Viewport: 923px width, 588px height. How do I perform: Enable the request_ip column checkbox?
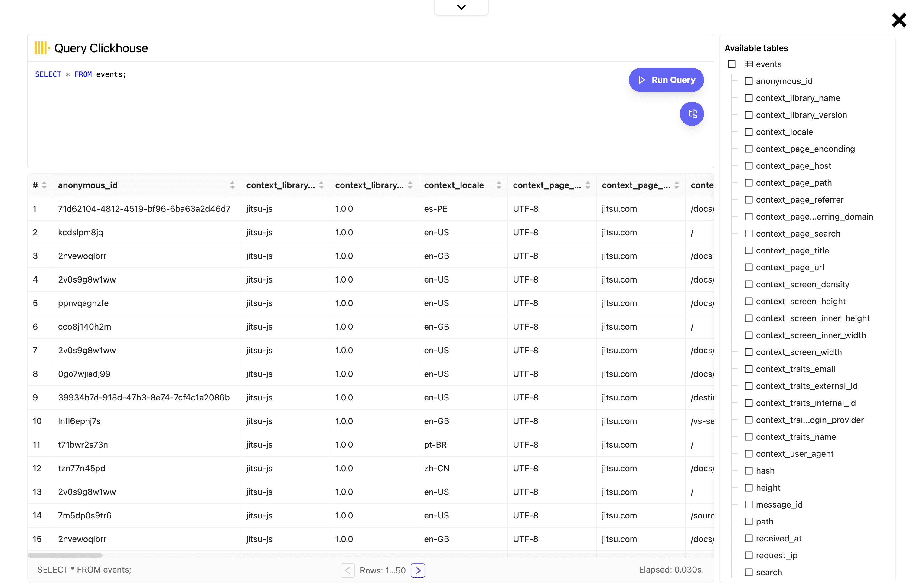point(748,555)
